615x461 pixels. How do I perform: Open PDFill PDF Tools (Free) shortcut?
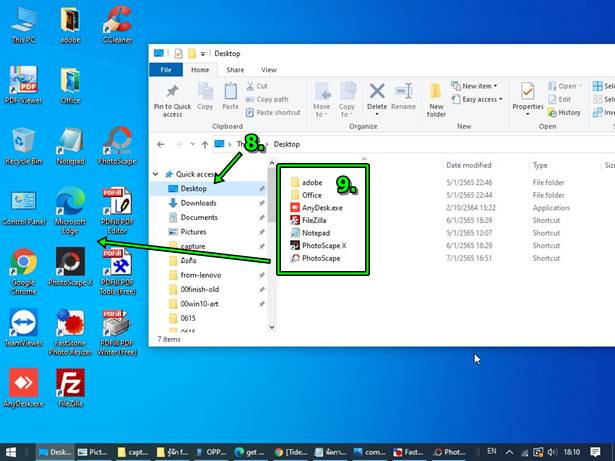tap(117, 271)
